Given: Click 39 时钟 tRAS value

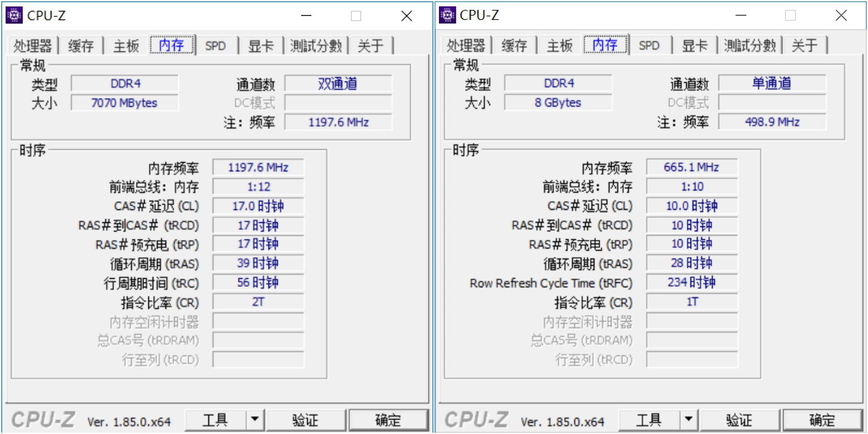Looking at the screenshot, I should 258,263.
